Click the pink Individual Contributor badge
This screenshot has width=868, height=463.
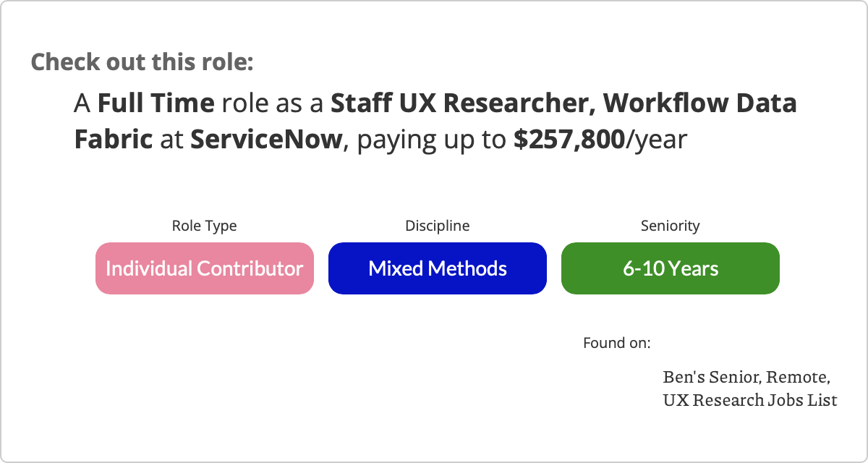click(x=205, y=268)
